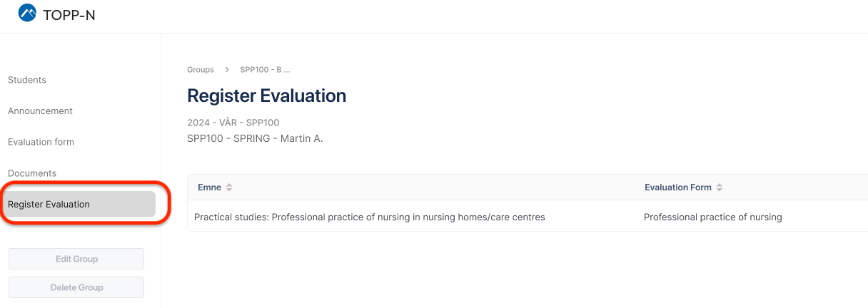The image size is (868, 308).
Task: Open the Practical studies nursing homes row
Action: (369, 217)
